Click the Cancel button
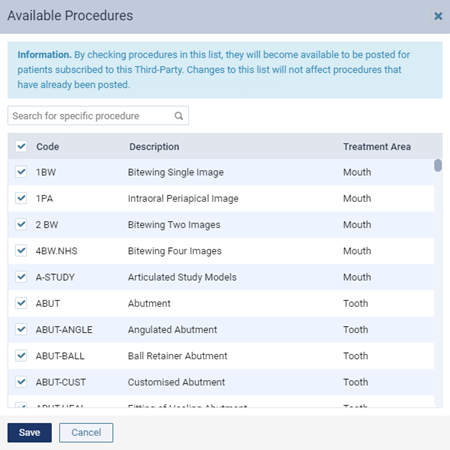Image resolution: width=450 pixels, height=450 pixels. click(86, 433)
